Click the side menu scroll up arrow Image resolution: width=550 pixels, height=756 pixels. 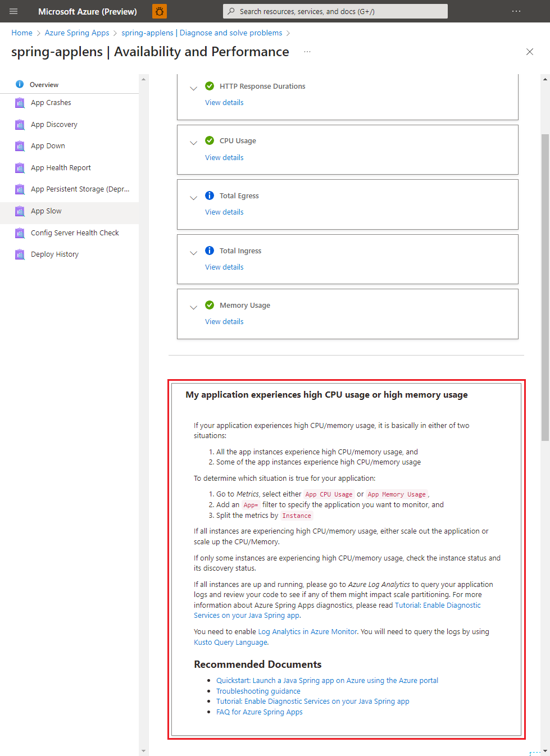(144, 79)
